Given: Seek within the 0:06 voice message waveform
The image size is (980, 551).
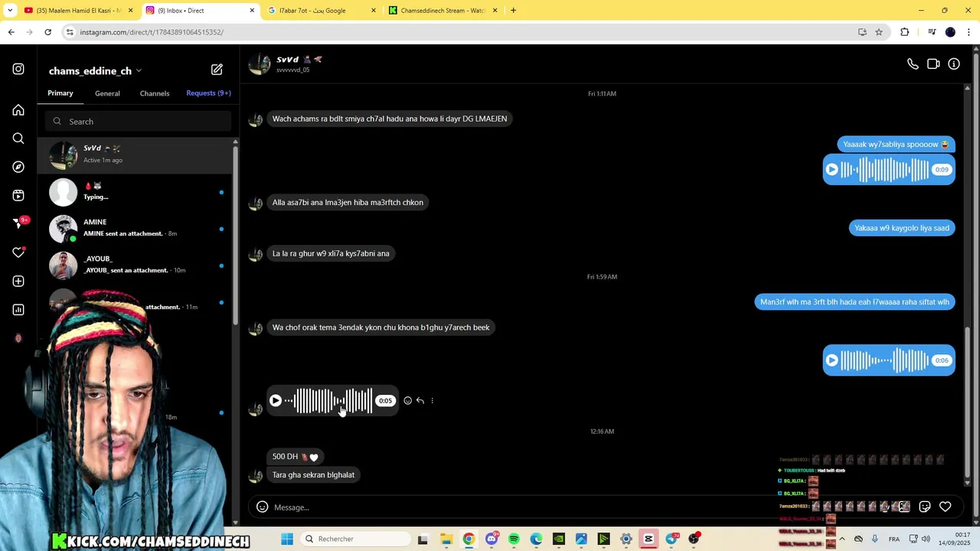Looking at the screenshot, I should tap(885, 360).
